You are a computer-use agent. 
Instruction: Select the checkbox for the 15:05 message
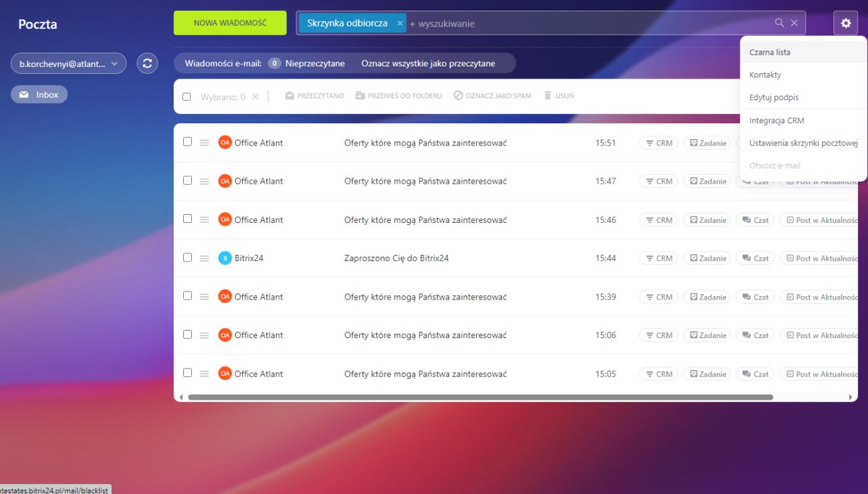[188, 373]
